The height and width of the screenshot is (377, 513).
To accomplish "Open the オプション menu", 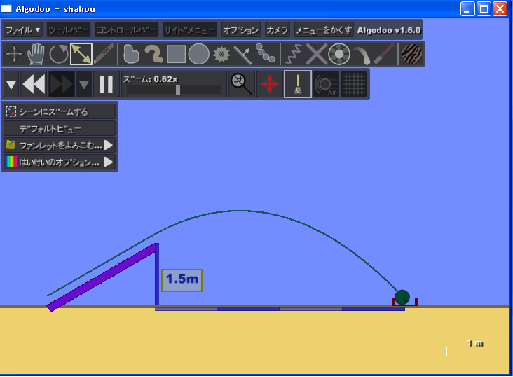I will click(241, 30).
